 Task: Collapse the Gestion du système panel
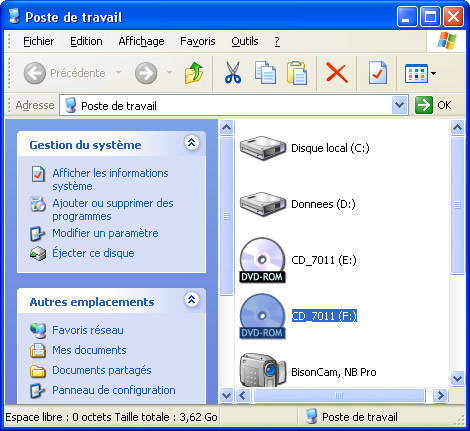point(191,143)
